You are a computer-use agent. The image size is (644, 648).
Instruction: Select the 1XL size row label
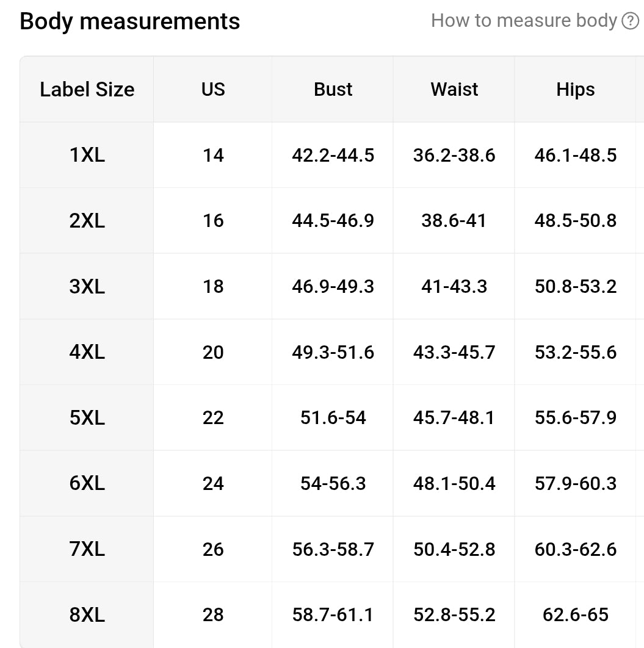pyautogui.click(x=87, y=155)
